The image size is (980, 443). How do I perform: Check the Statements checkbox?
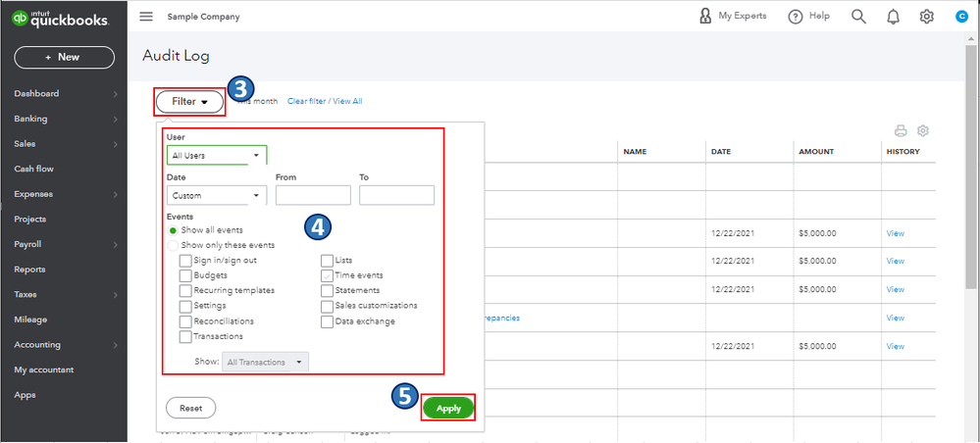[x=327, y=290]
